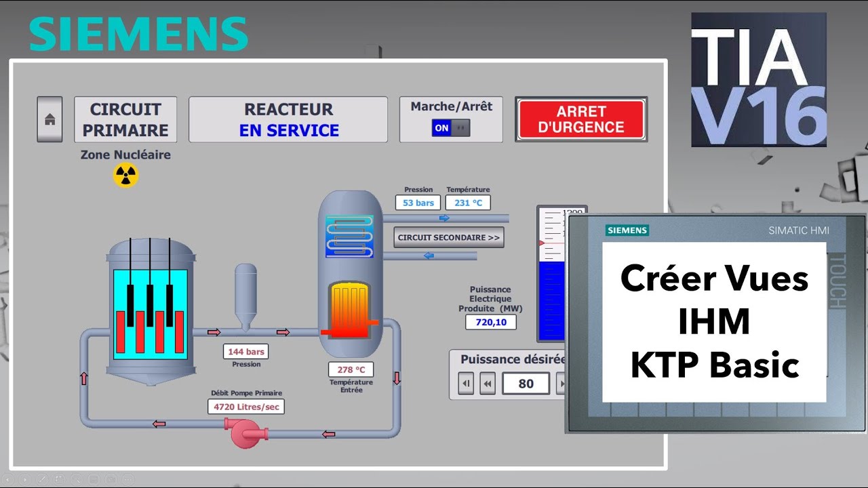Decrease power fast with double-arrow button
The width and height of the screenshot is (868, 488).
point(488,384)
